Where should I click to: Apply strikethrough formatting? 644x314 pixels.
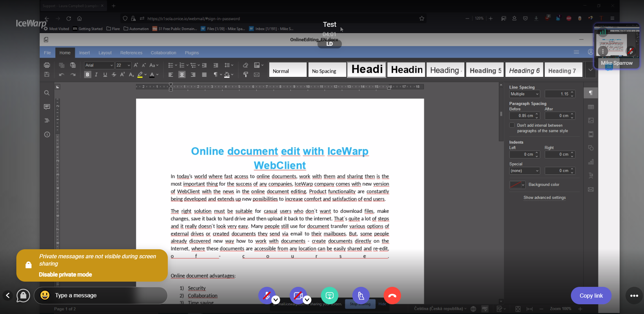[x=114, y=74]
